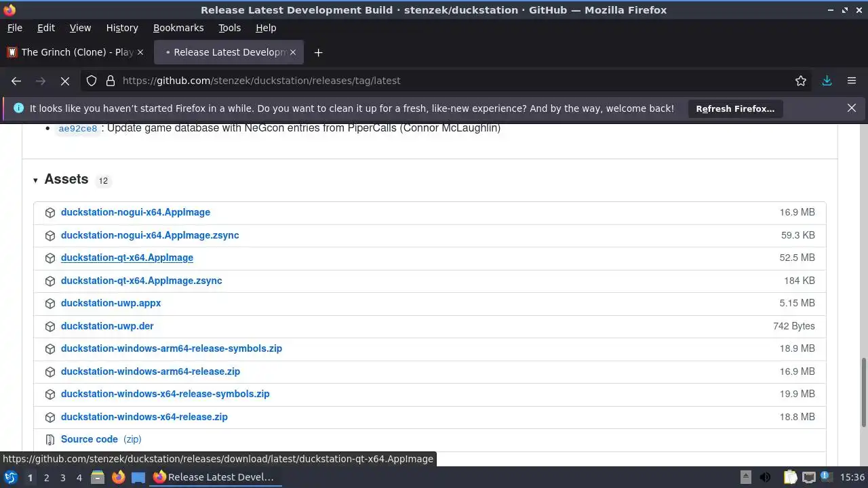Download duckstation-uwp.der

click(x=107, y=326)
